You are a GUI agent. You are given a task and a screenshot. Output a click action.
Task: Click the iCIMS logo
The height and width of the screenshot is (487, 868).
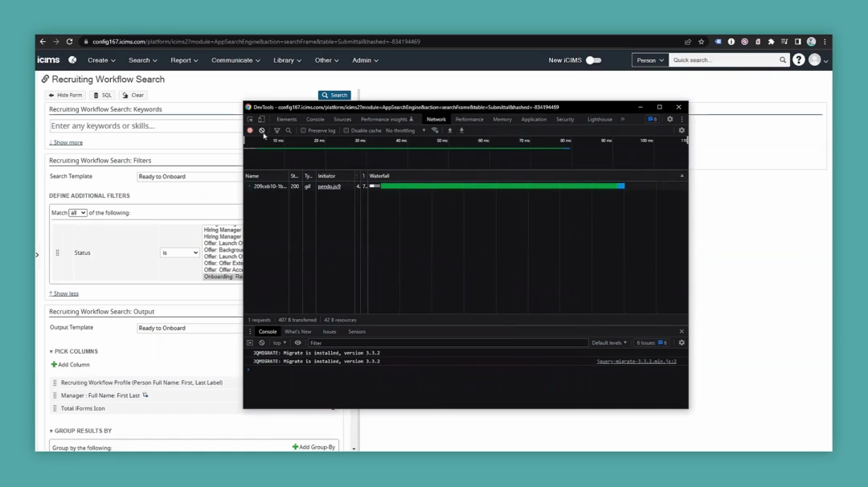coord(48,59)
